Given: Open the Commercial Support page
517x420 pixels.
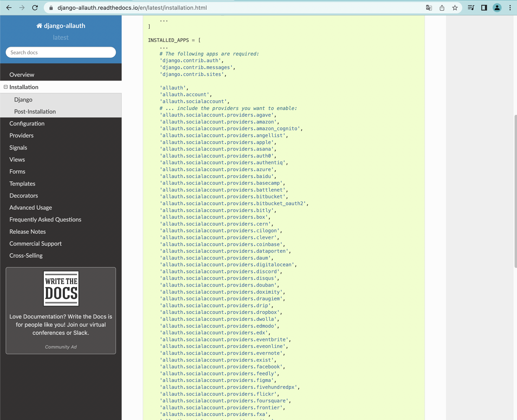Looking at the screenshot, I should (61, 243).
